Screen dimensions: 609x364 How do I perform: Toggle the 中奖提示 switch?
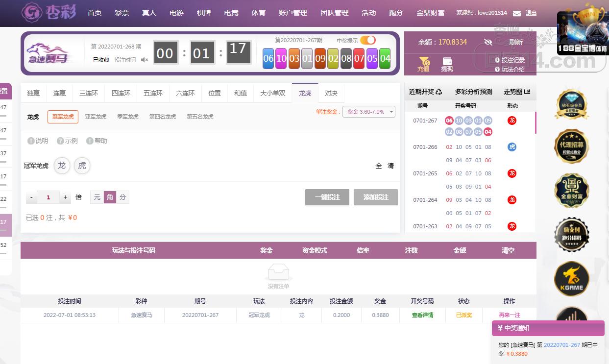coord(367,40)
